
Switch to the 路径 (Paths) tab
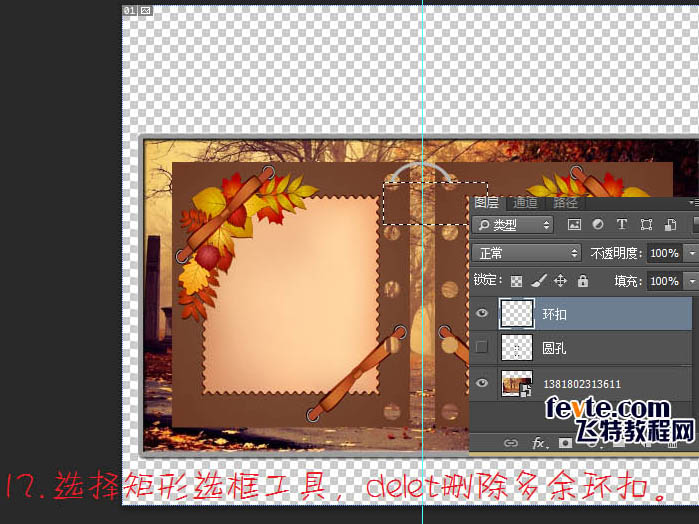point(565,203)
